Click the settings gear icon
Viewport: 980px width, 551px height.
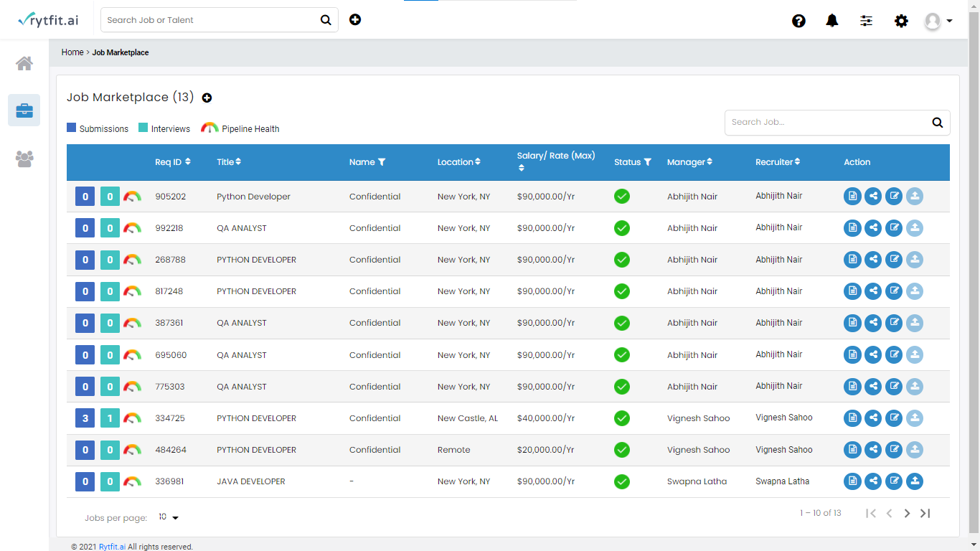click(x=901, y=21)
